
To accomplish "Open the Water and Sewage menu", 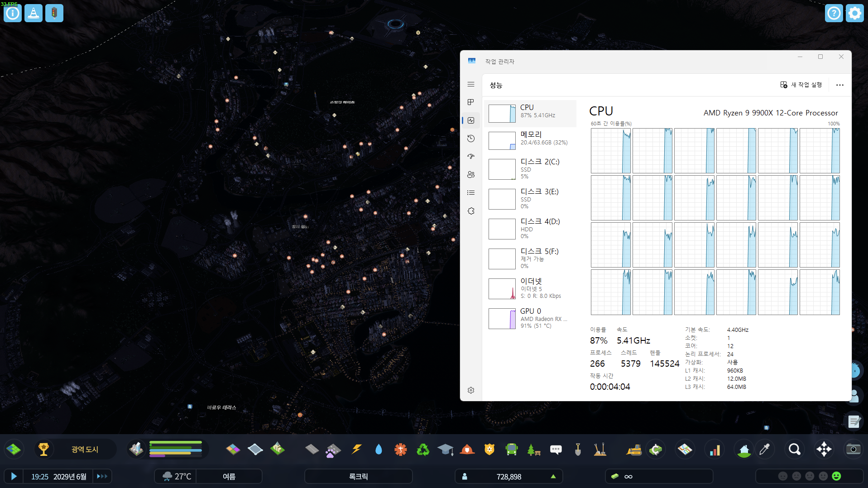I will click(379, 449).
